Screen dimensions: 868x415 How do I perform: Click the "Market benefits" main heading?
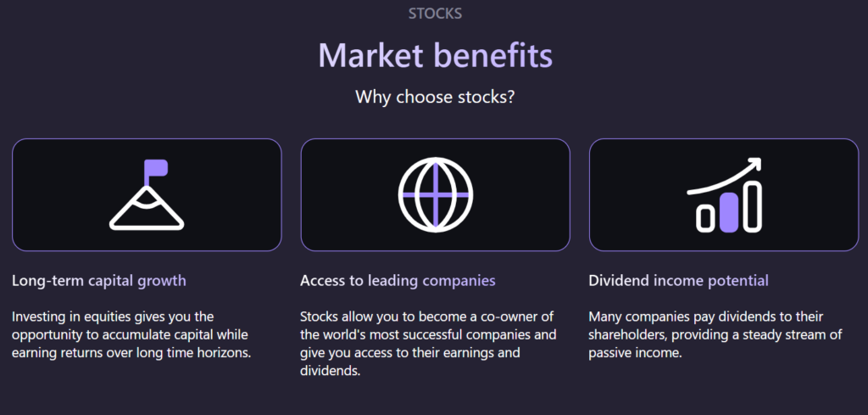click(435, 56)
